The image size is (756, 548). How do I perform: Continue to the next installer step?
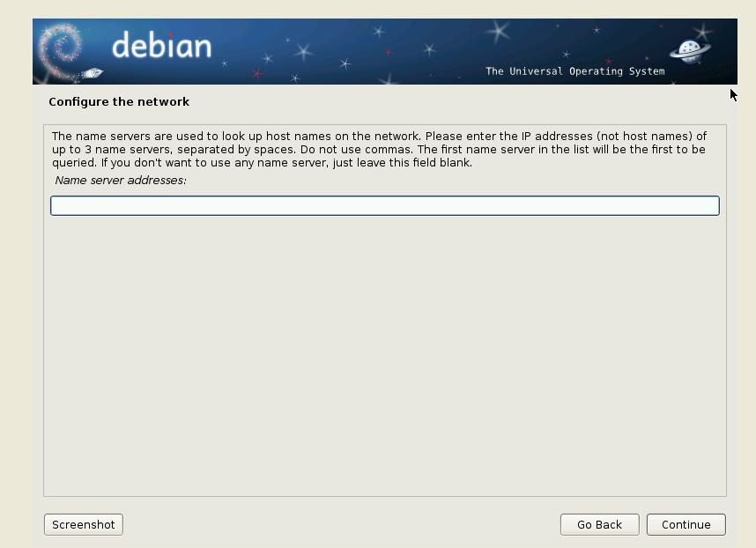pos(686,524)
